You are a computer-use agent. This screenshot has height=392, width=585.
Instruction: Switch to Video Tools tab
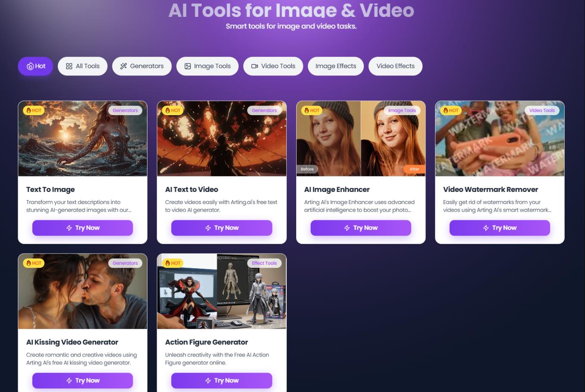tap(273, 66)
